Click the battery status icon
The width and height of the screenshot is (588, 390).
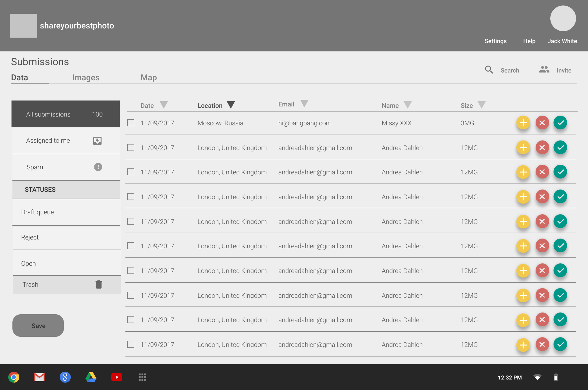tap(556, 377)
